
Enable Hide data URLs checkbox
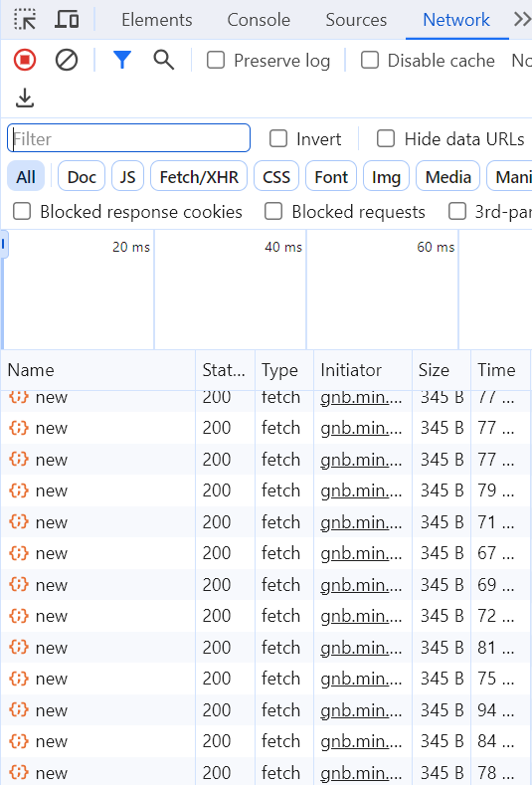pyautogui.click(x=386, y=138)
